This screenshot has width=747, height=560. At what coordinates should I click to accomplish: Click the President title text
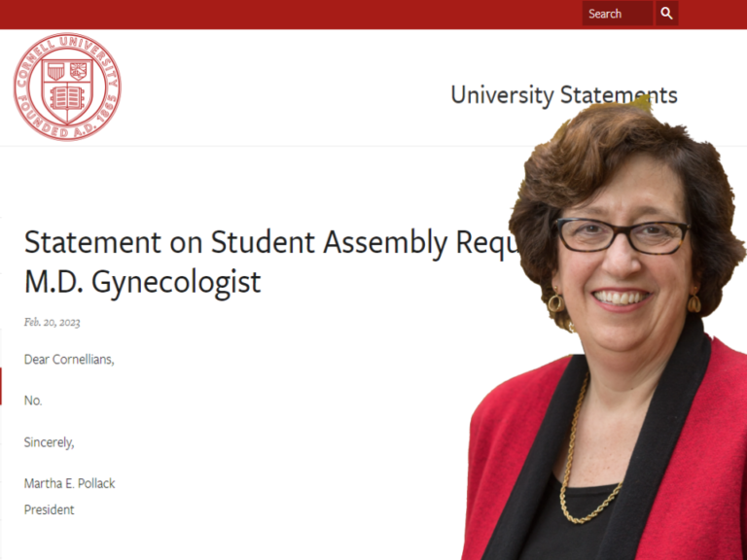[49, 509]
